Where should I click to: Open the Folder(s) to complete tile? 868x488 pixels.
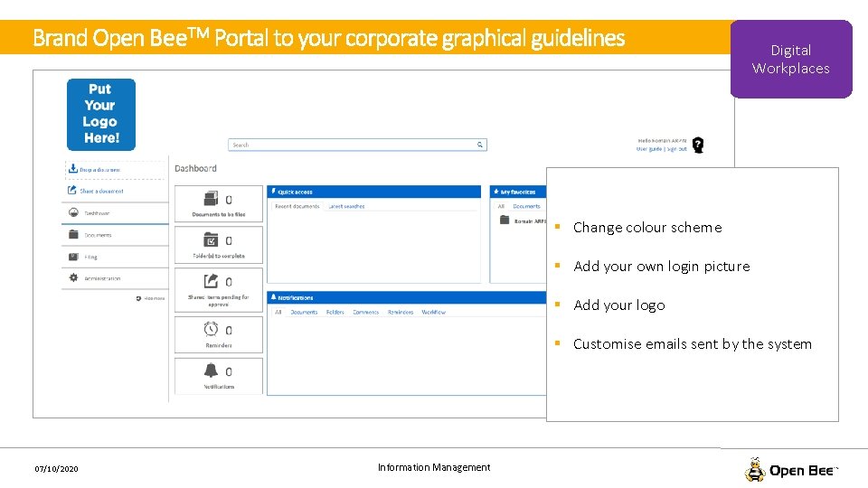[x=219, y=245]
